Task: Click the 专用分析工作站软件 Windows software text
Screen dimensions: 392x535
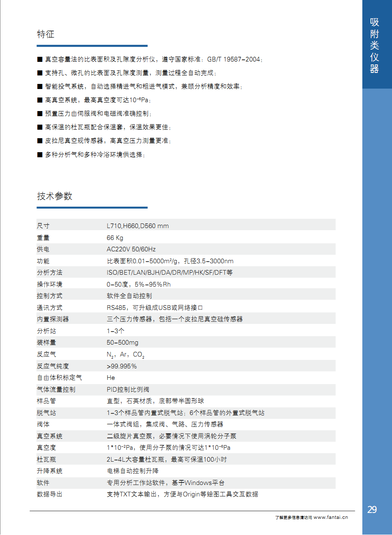Action: (x=165, y=483)
